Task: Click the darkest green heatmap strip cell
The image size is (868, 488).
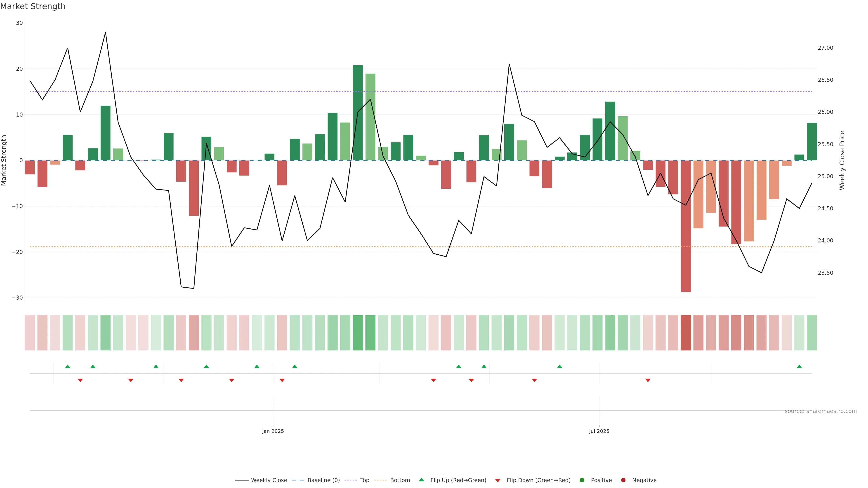Action: tap(358, 333)
